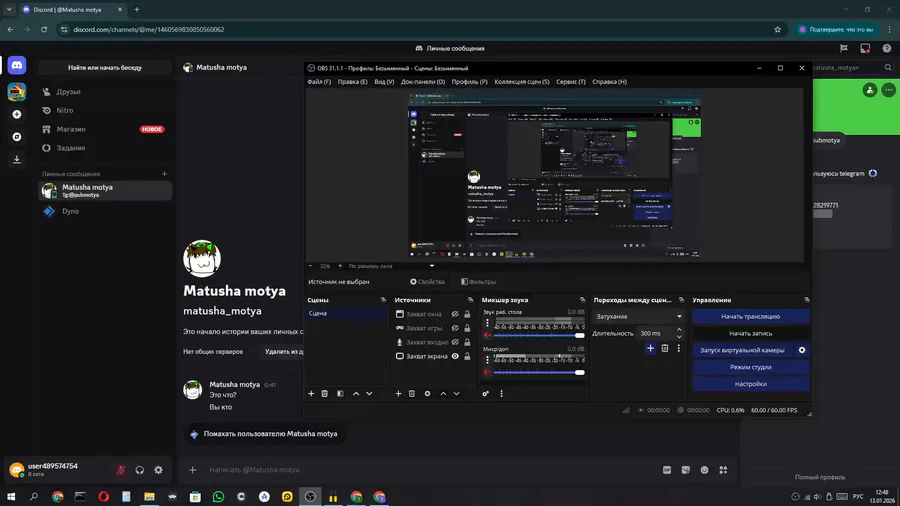900x506 pixels.
Task: Click Начать запись button
Action: coord(750,333)
